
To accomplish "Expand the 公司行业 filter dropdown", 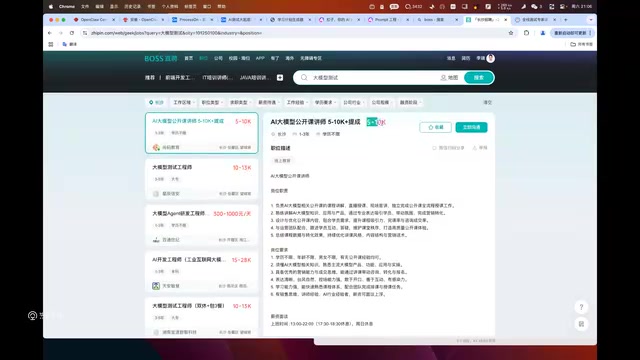I will (354, 102).
